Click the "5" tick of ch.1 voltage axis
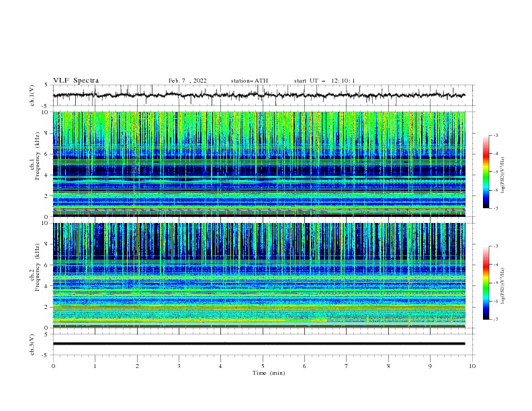This screenshot has width=532, height=411. (48, 85)
